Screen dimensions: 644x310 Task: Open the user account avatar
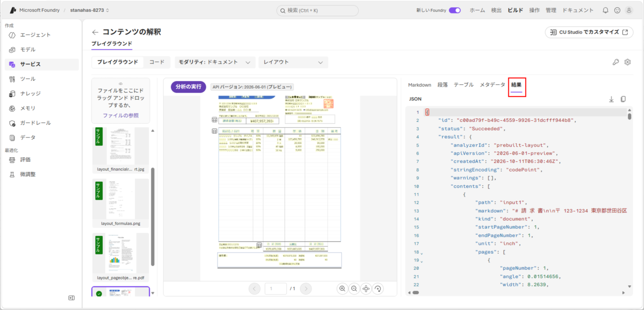[x=629, y=10]
